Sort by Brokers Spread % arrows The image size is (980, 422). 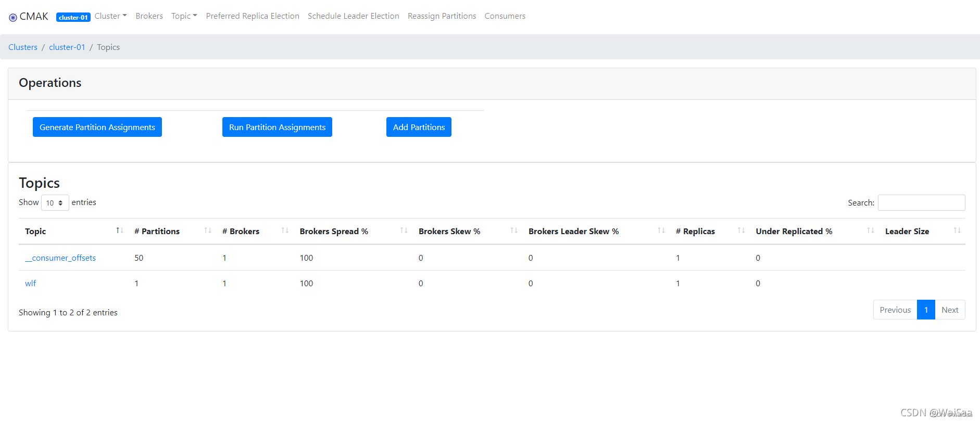click(x=404, y=231)
